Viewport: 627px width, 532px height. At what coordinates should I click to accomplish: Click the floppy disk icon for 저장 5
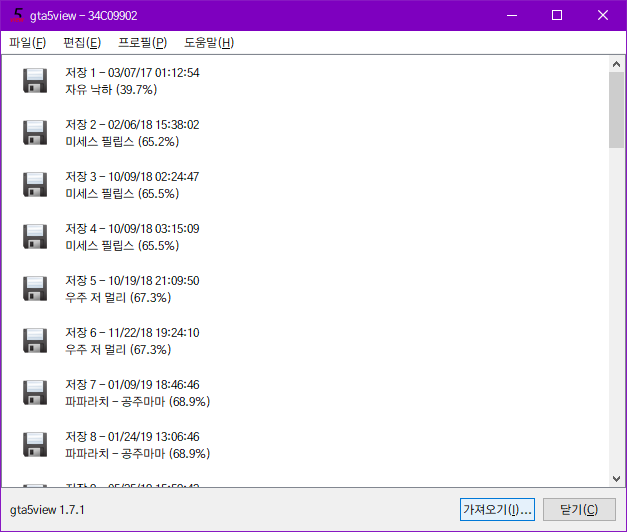point(36,289)
